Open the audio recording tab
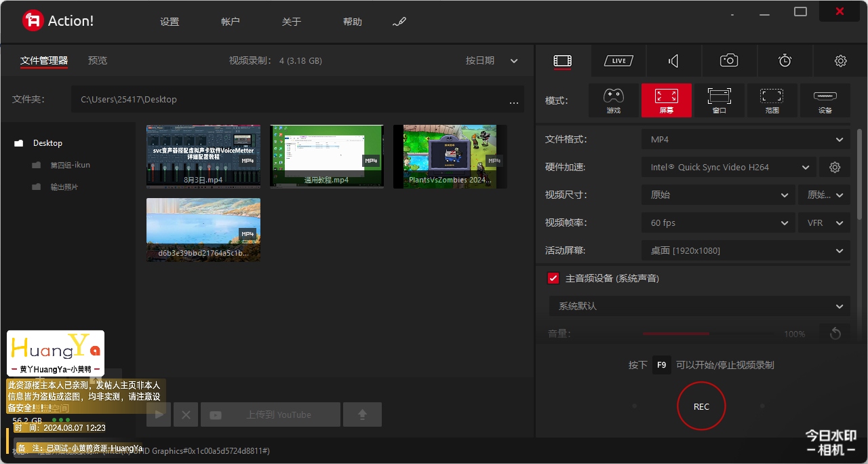 click(673, 61)
